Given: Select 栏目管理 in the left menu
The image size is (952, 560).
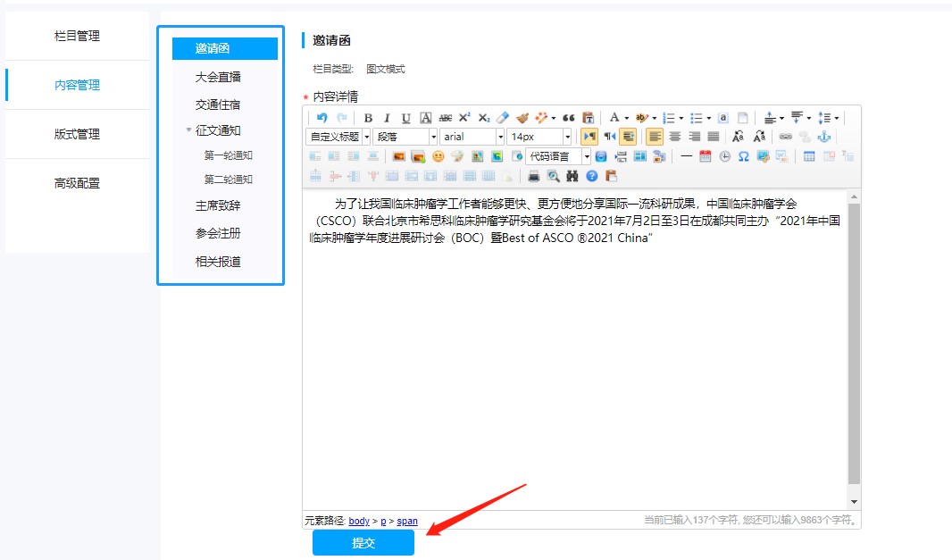Looking at the screenshot, I should 77,36.
